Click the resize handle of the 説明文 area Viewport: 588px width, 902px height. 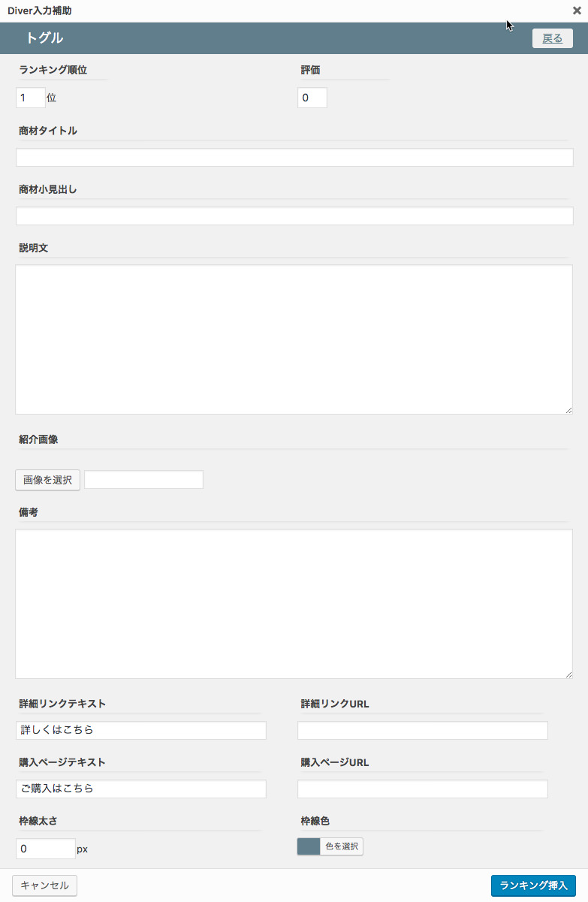(568, 410)
